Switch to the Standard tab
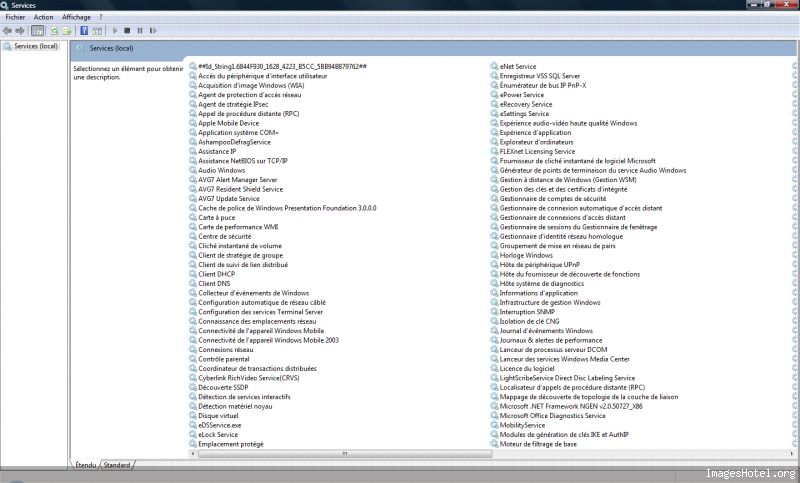The image size is (800, 483). point(117,465)
